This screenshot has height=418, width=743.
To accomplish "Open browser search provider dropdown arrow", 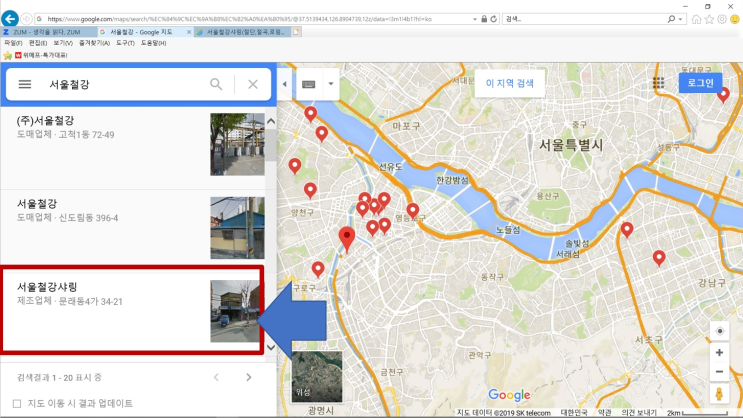I will pos(680,19).
